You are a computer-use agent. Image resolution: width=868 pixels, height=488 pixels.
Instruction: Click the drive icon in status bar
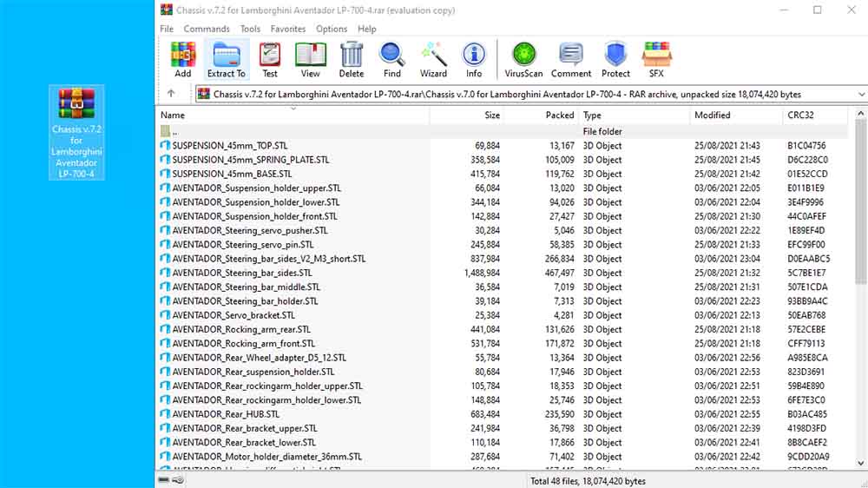(164, 480)
